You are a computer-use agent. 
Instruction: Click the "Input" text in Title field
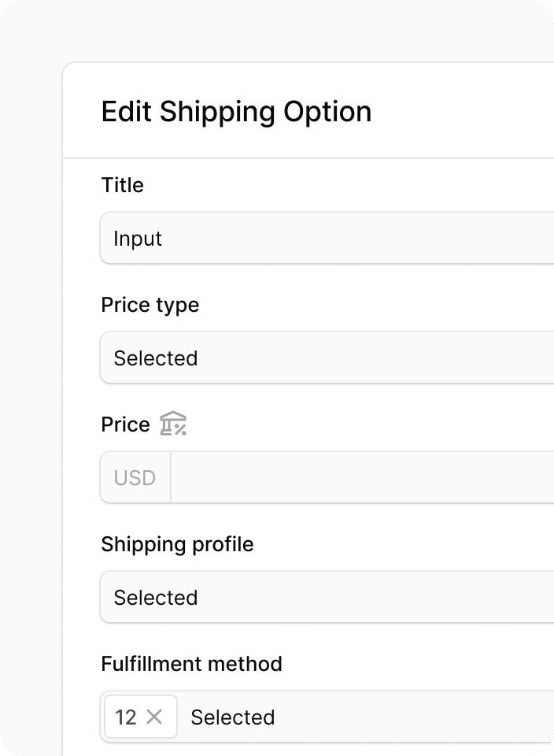138,239
